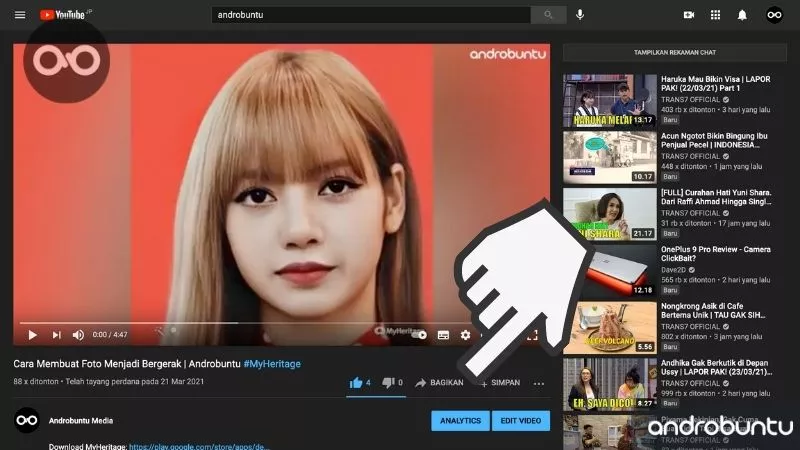Open the Haruka Mau Bikin Visa title
800x450 pixels.
[715, 84]
